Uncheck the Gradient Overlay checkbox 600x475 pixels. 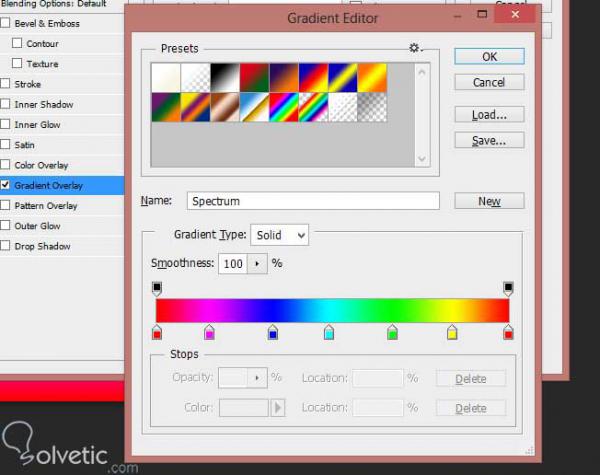coord(5,185)
